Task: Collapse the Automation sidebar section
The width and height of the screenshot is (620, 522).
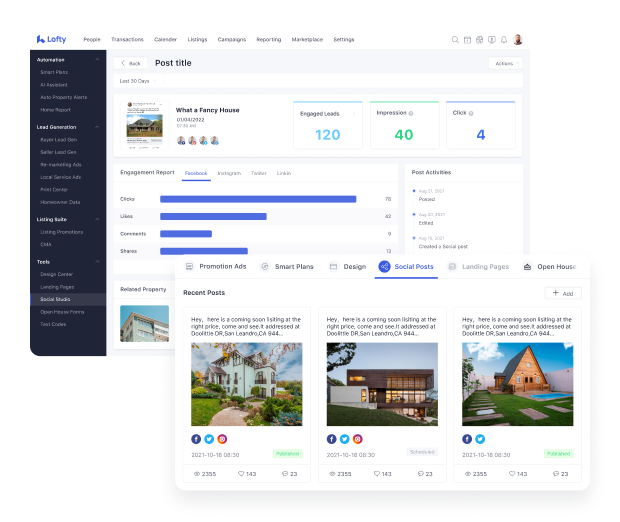Action: click(x=97, y=60)
